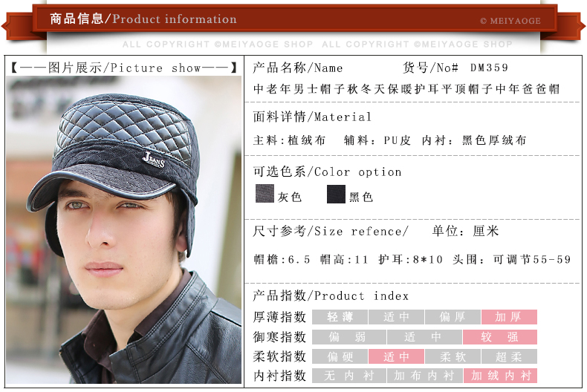Image resolution: width=587 pixels, height=392 pixels.
Task: Click the 商品信息/Product information banner title
Action: click(x=143, y=19)
